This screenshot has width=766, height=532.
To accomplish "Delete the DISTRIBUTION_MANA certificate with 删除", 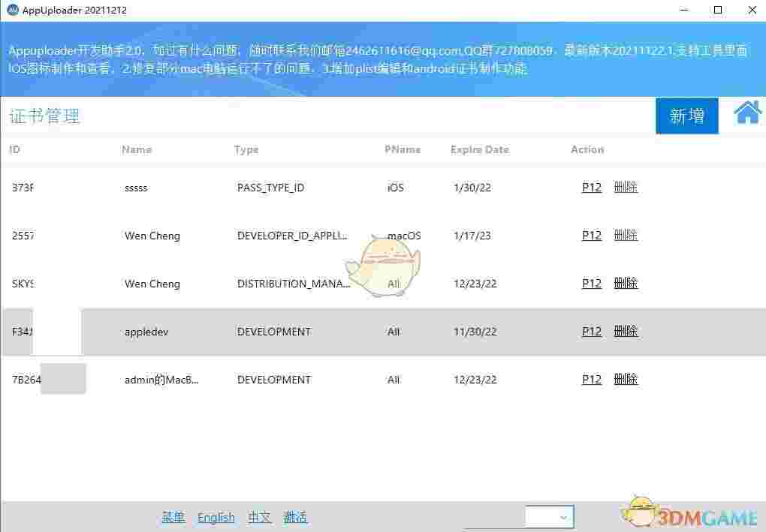I will tap(626, 283).
